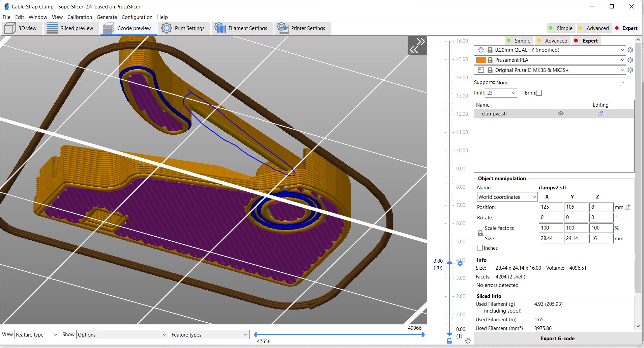Viewport: 644px width, 348px height.
Task: Collapse sidebar with double-arrow icon
Action: point(417,46)
